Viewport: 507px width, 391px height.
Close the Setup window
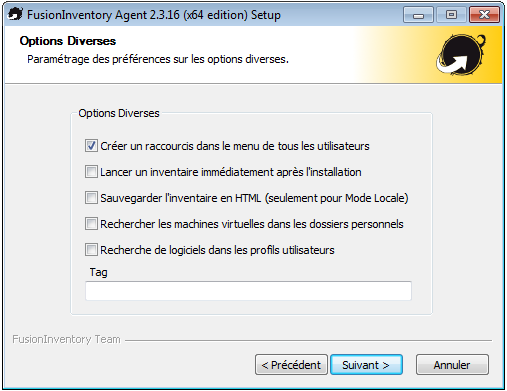(484, 15)
